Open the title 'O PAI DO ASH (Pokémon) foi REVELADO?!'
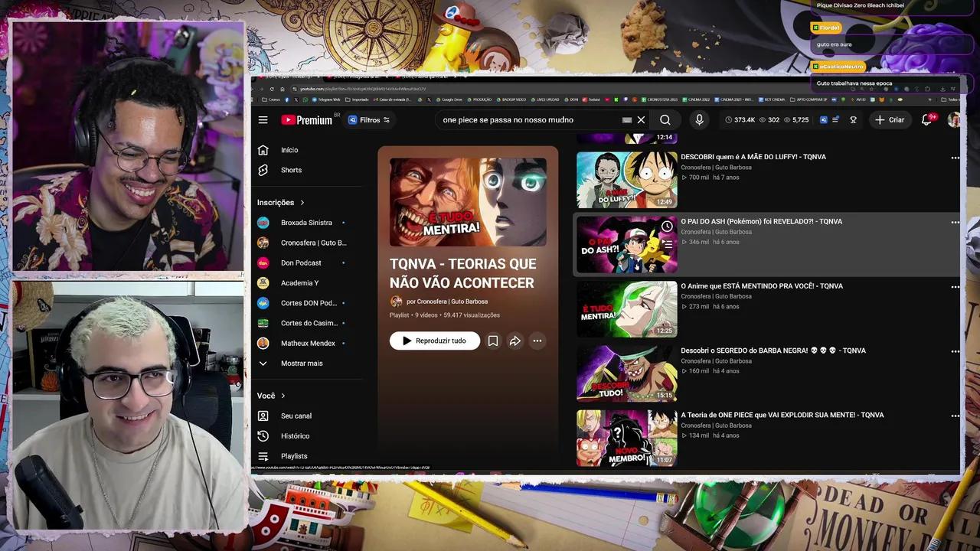The image size is (980, 551). click(x=762, y=221)
